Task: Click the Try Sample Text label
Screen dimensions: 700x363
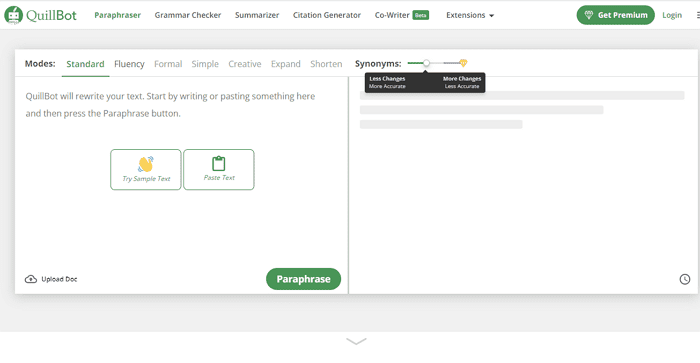Action: (x=146, y=179)
